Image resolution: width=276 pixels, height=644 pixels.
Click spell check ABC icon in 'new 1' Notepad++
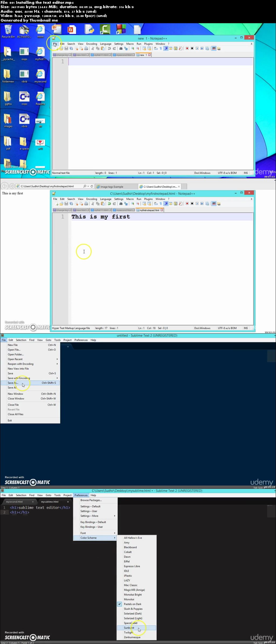tap(214, 49)
